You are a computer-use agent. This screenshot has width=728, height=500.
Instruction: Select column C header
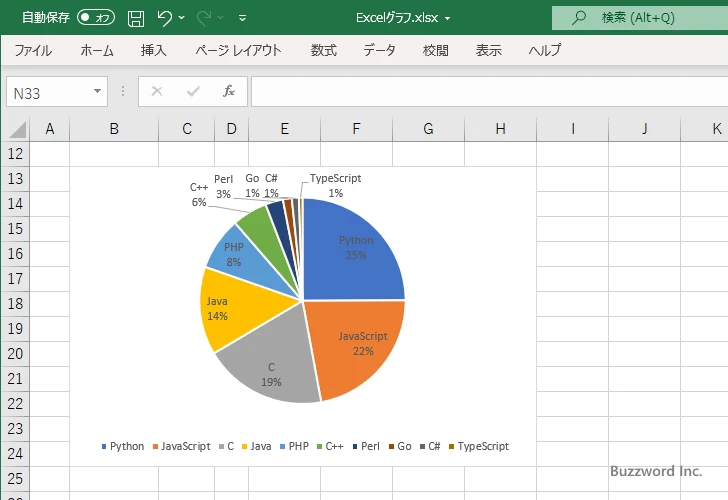(x=187, y=129)
